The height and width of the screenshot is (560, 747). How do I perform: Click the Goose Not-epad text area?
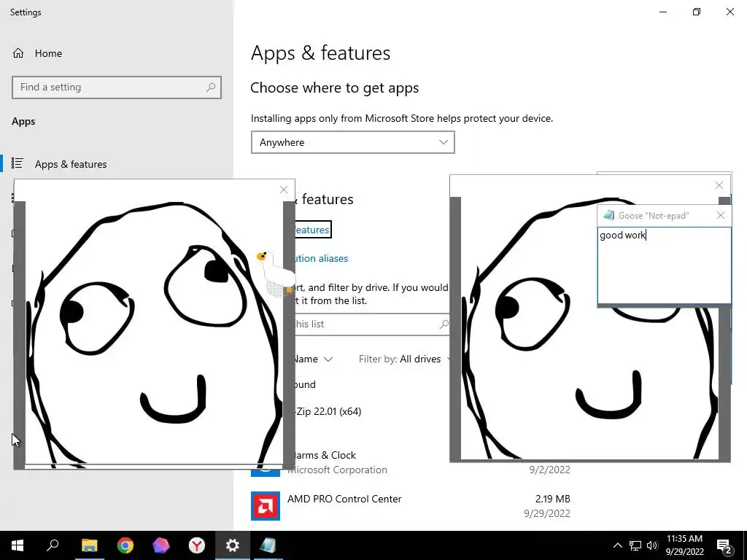point(664,265)
